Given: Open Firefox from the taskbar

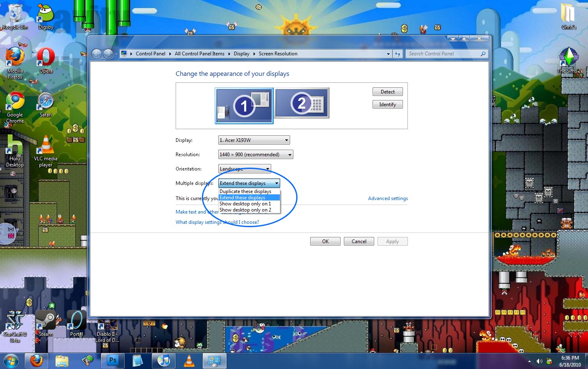Looking at the screenshot, I should coord(37,361).
